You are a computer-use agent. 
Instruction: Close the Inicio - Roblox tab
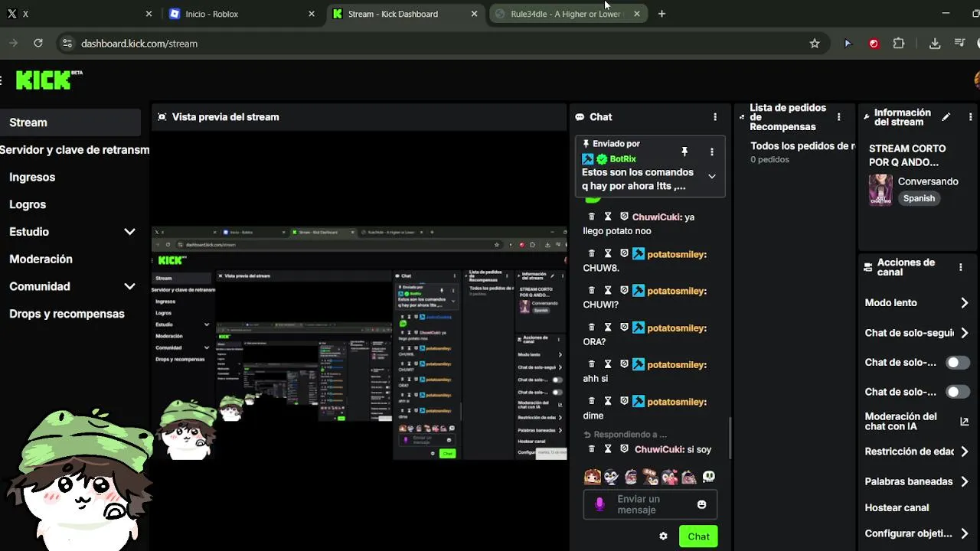click(312, 14)
